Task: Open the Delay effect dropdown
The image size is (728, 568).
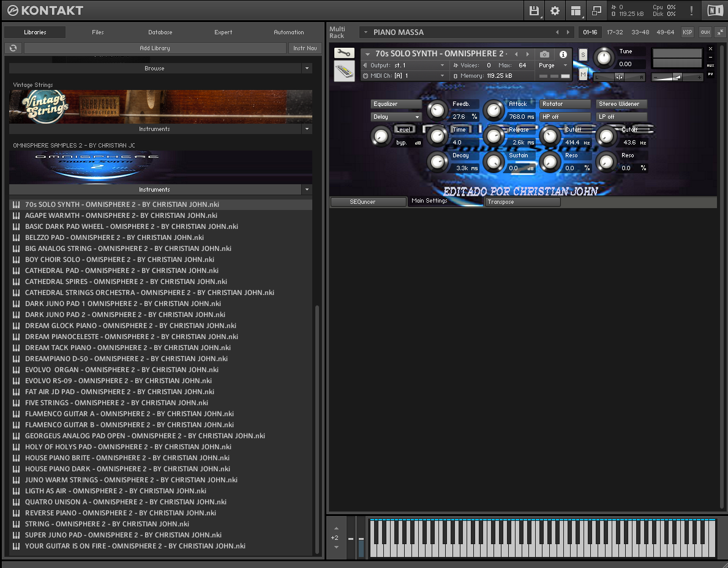Action: pos(396,117)
